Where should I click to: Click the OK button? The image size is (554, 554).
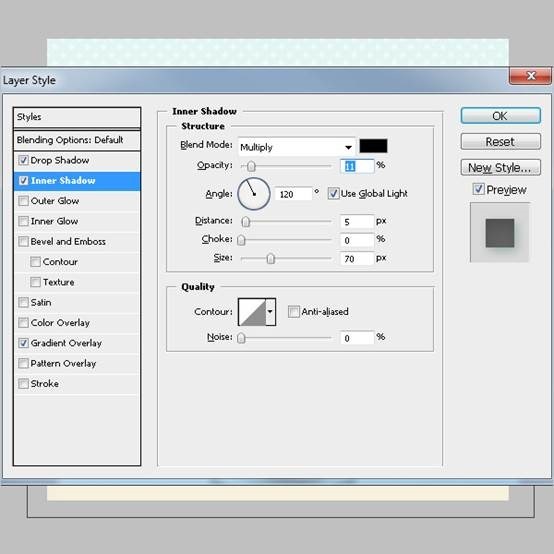coord(500,116)
